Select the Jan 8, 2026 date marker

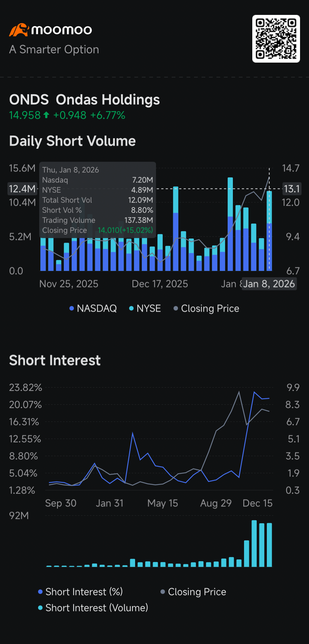tap(269, 284)
